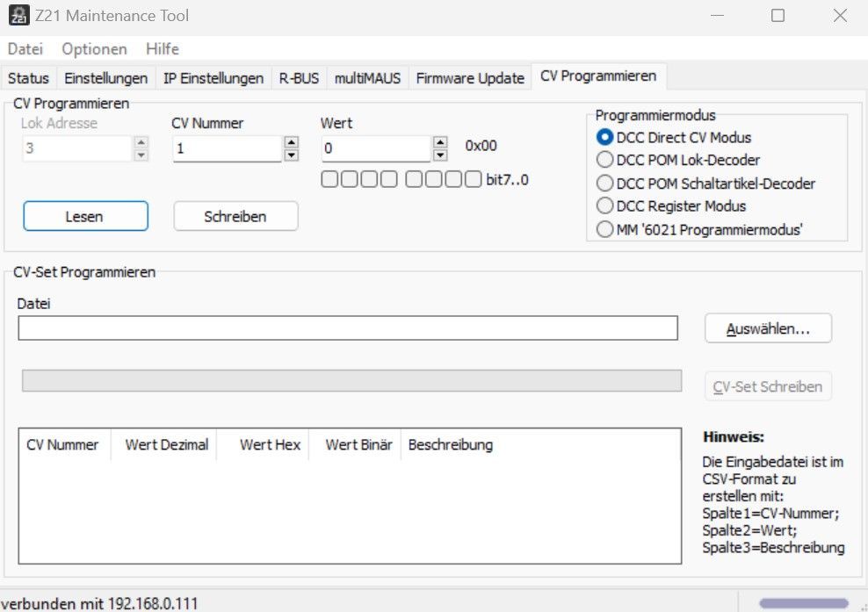The height and width of the screenshot is (612, 868).
Task: Select DCC POM Lok-Decoder mode
Action: [x=604, y=160]
